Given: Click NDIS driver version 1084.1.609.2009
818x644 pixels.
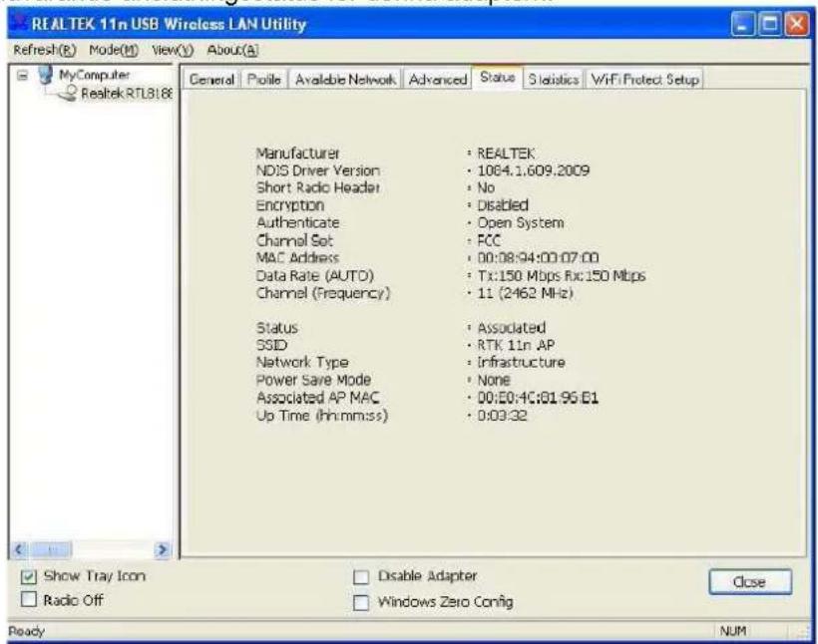Looking at the screenshot, I should (533, 170).
